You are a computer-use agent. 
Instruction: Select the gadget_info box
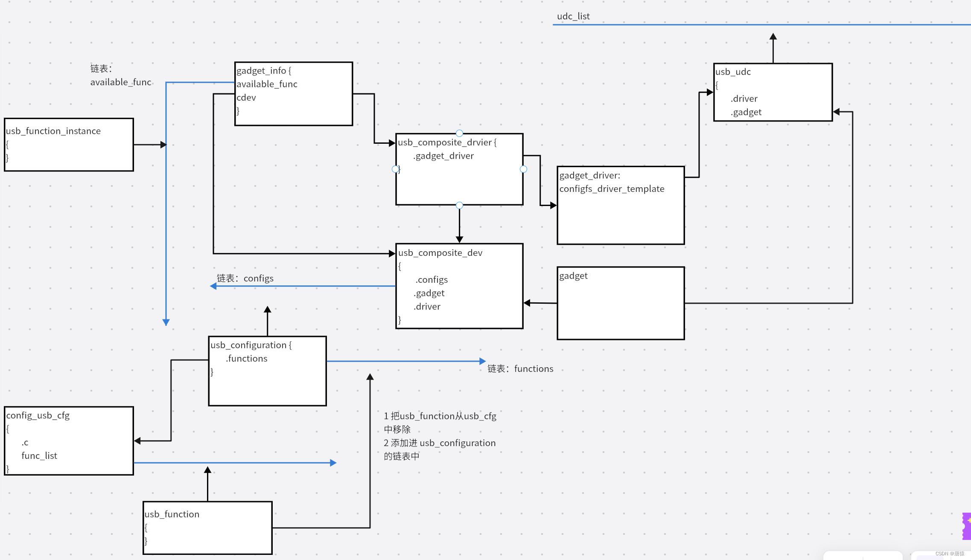pyautogui.click(x=294, y=94)
